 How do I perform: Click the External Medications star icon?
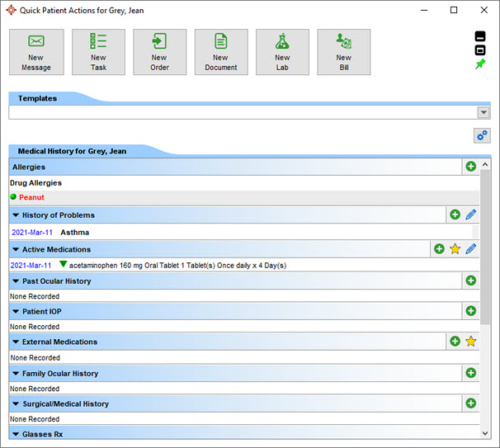(x=471, y=342)
